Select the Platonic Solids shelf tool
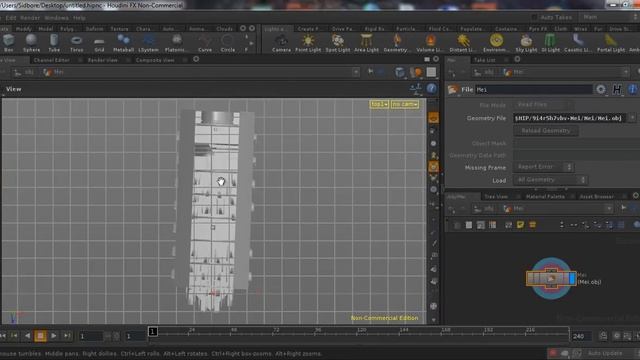This screenshot has height=360, width=640. tap(176, 43)
